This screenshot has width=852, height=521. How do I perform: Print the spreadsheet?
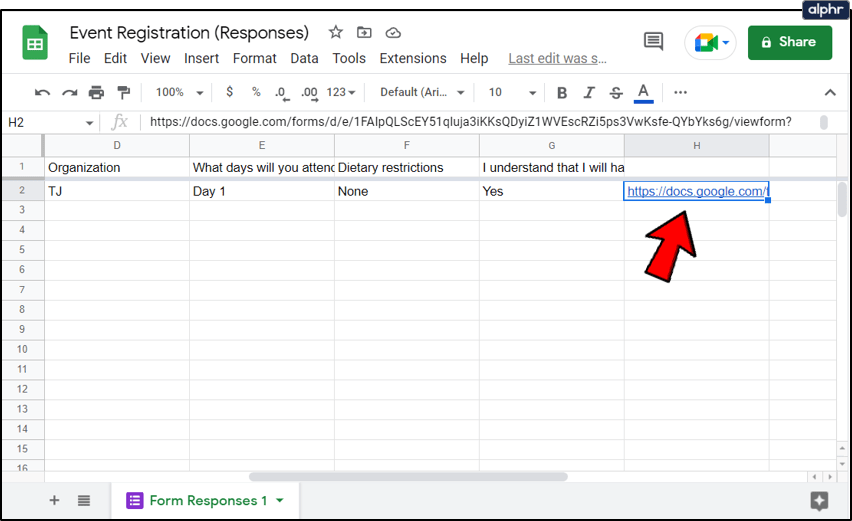click(96, 92)
